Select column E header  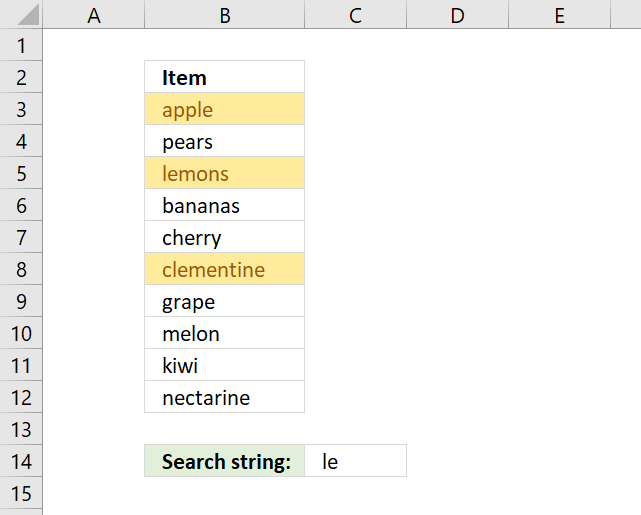click(560, 14)
